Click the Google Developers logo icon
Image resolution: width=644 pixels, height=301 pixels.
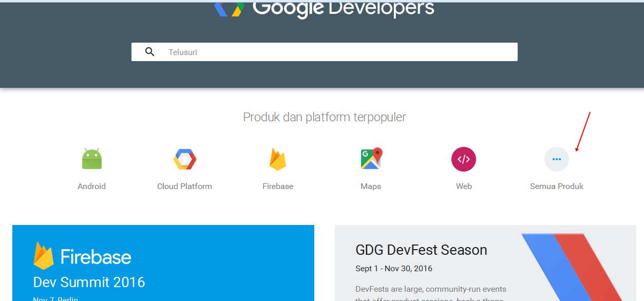229,8
